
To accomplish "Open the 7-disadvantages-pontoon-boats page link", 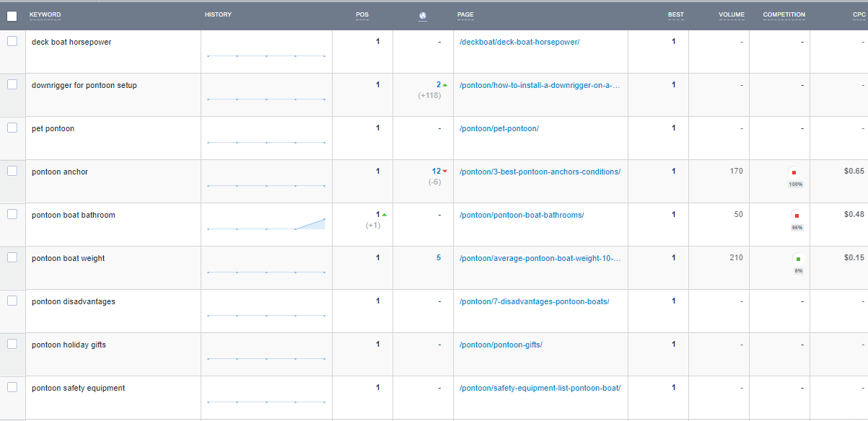I will coord(534,301).
